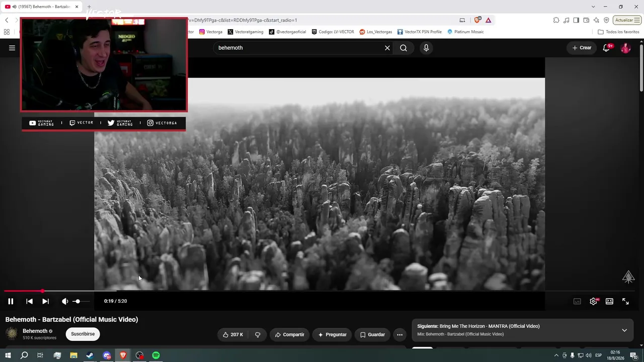Open the Todos los favoritos folder

coord(618,32)
